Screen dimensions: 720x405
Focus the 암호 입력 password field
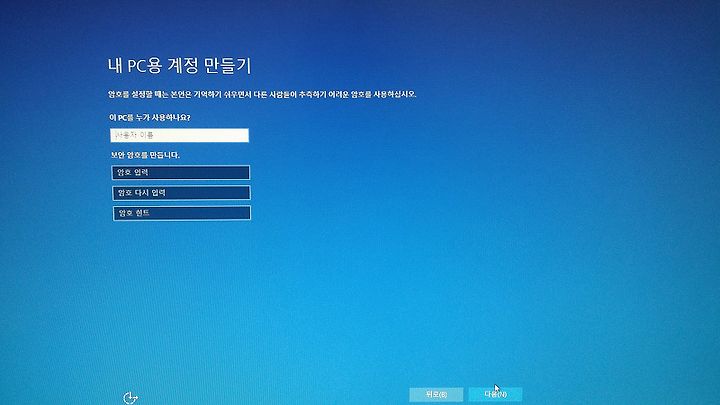click(x=181, y=173)
